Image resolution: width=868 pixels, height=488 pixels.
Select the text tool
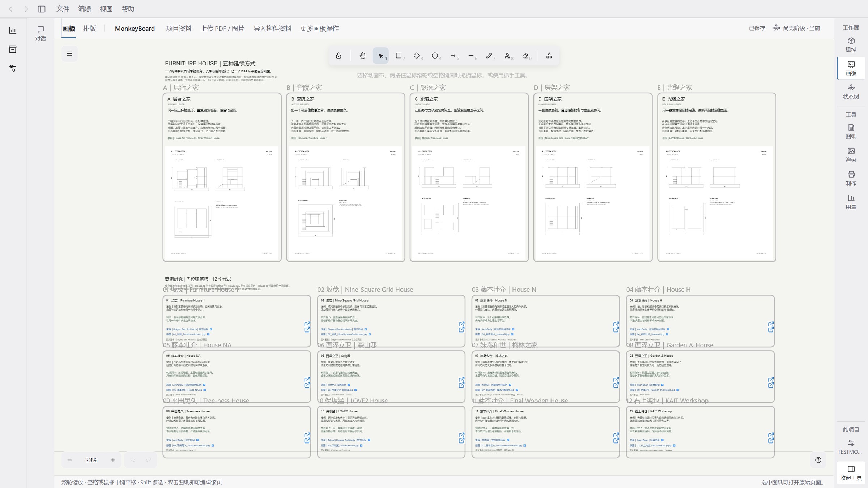507,56
